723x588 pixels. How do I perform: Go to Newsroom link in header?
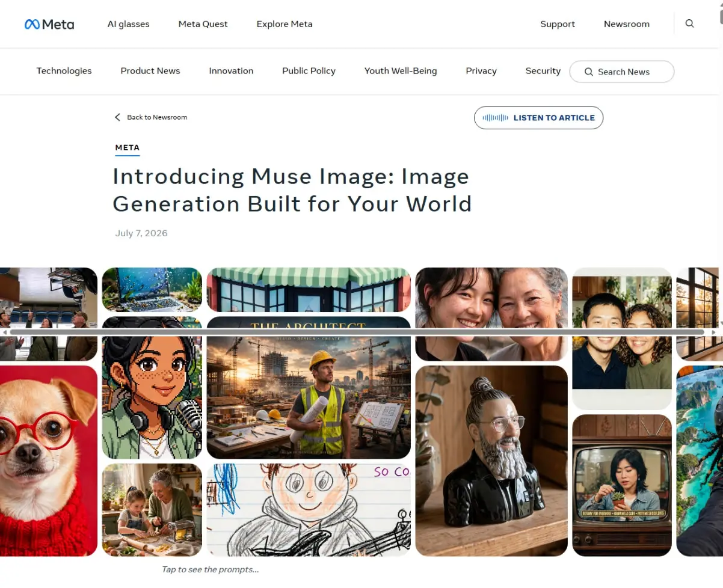627,24
